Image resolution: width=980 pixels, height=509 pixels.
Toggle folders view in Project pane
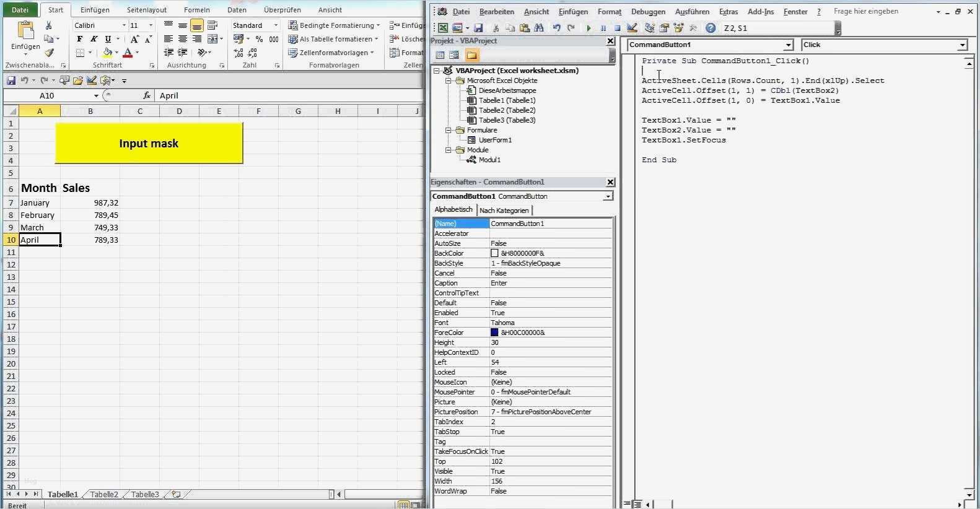(x=471, y=55)
